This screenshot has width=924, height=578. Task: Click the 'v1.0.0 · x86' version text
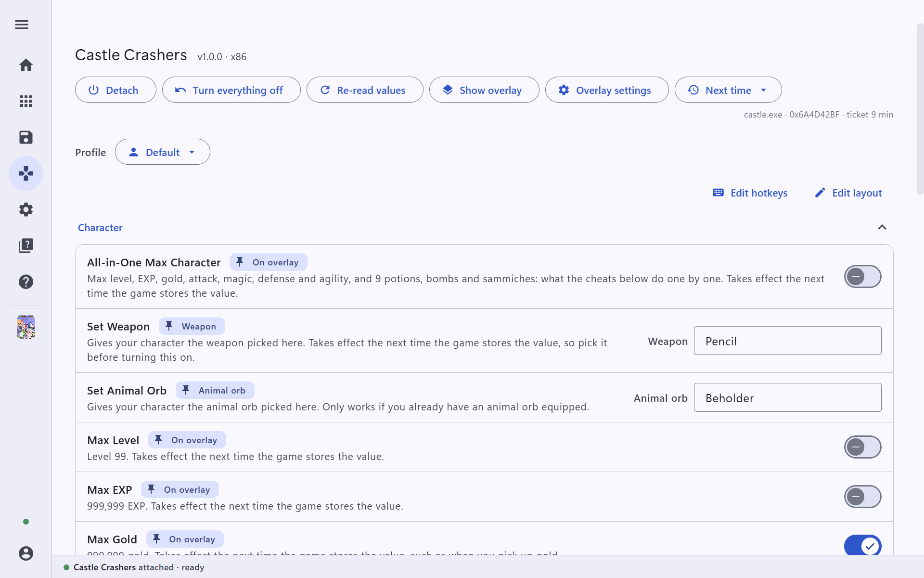click(222, 57)
